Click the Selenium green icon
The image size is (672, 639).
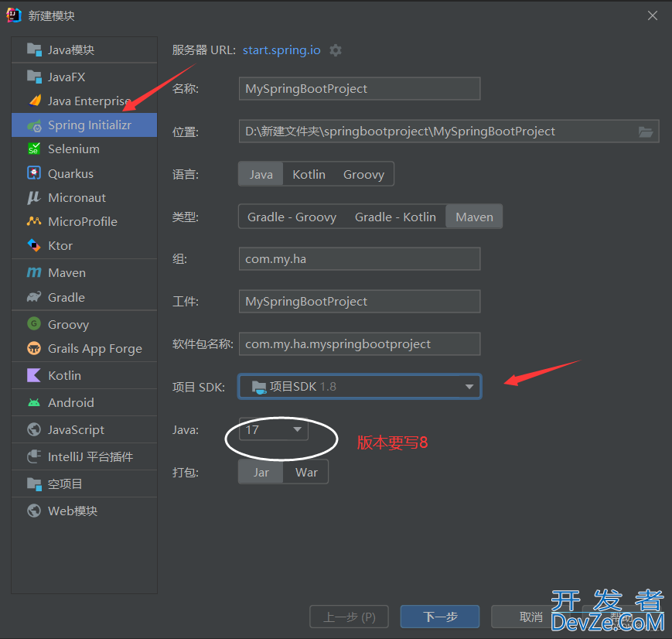(x=34, y=149)
